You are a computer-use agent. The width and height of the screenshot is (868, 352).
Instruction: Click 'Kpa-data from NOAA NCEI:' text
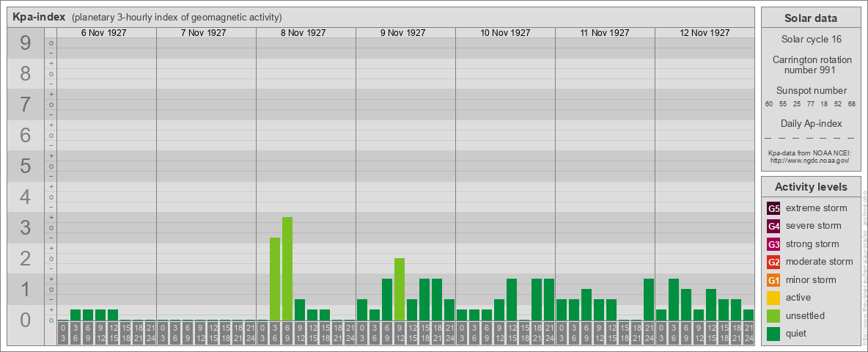point(809,153)
